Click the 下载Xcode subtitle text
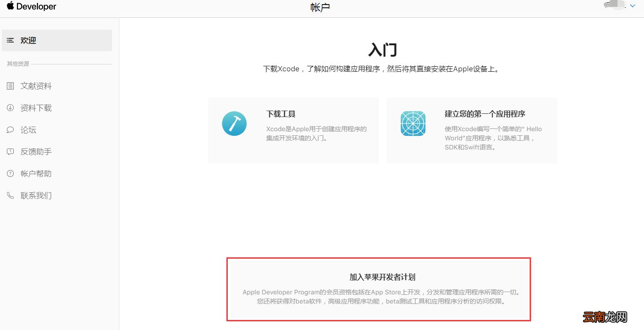Viewport: 644px width, 330px height. coord(382,69)
